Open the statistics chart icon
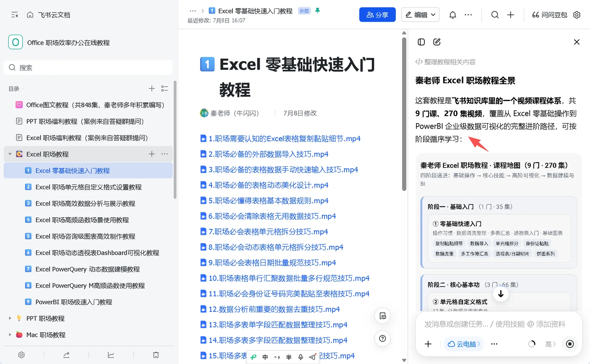Screen dimensions: 590x364 [111, 355]
